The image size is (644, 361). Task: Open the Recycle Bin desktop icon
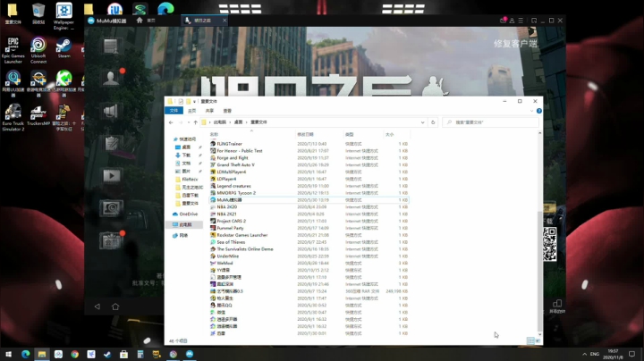point(38,13)
